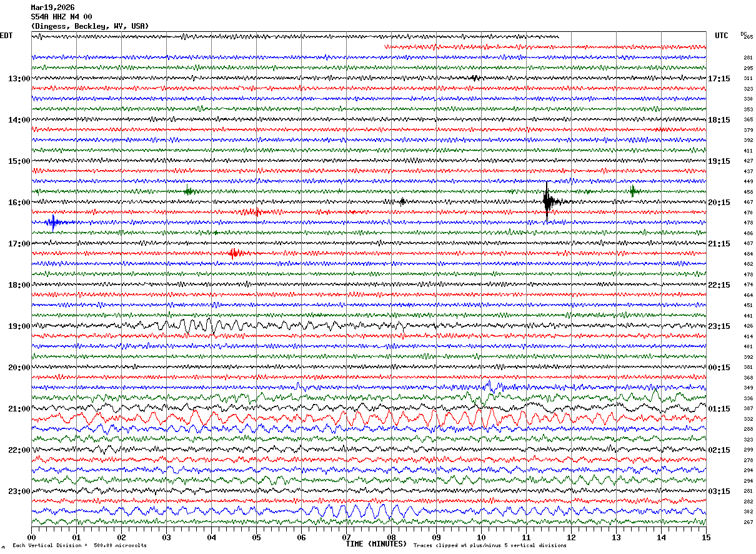Screen dimensions: 756x554
Task: Click the 19:15 UTC time label
Action: tap(719, 161)
